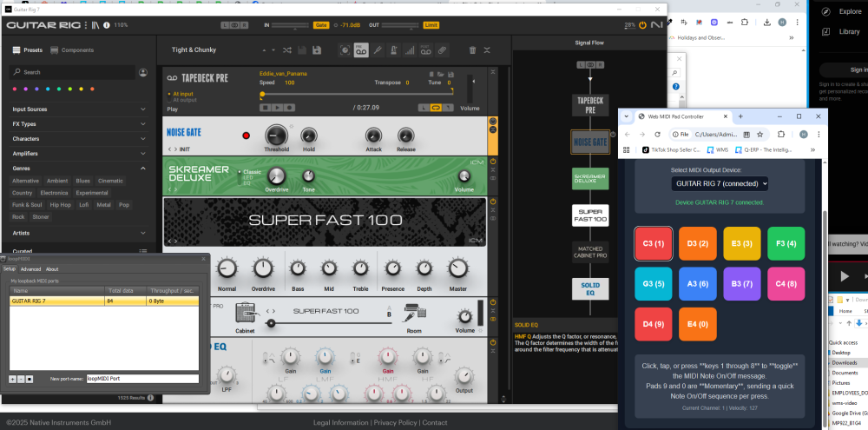Click Tapedeck open file folder icon
This screenshot has width=868, height=430.
point(441,74)
